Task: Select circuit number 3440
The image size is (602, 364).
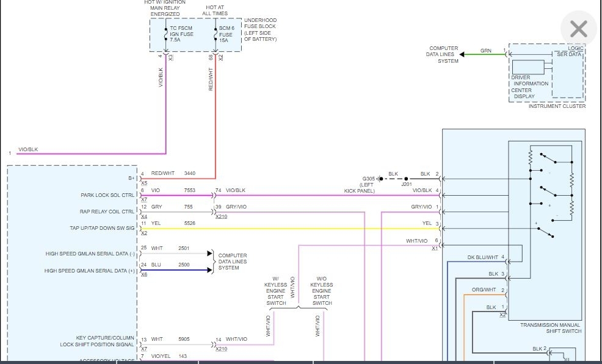Action: (190, 173)
